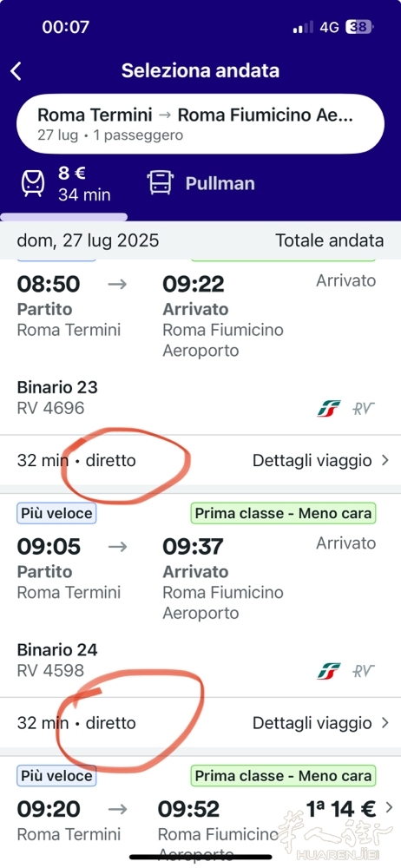Edit the Roma Termini to Fiumicino search

click(x=200, y=123)
